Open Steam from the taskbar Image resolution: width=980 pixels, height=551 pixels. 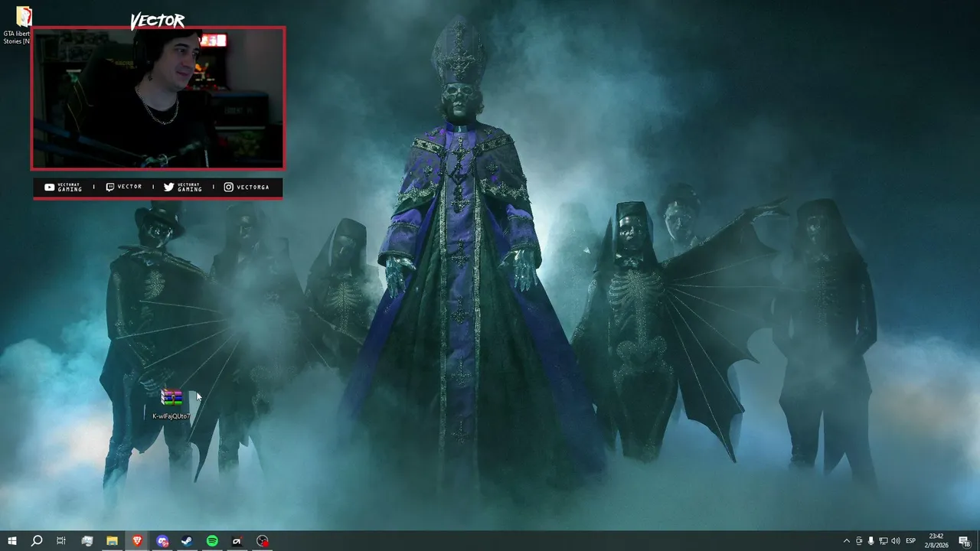tap(187, 541)
